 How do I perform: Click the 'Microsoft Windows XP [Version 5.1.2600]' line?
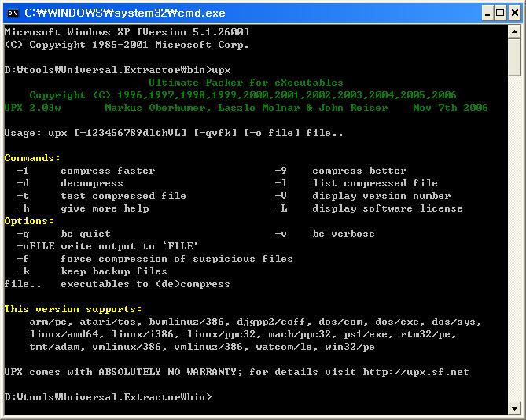(x=127, y=32)
